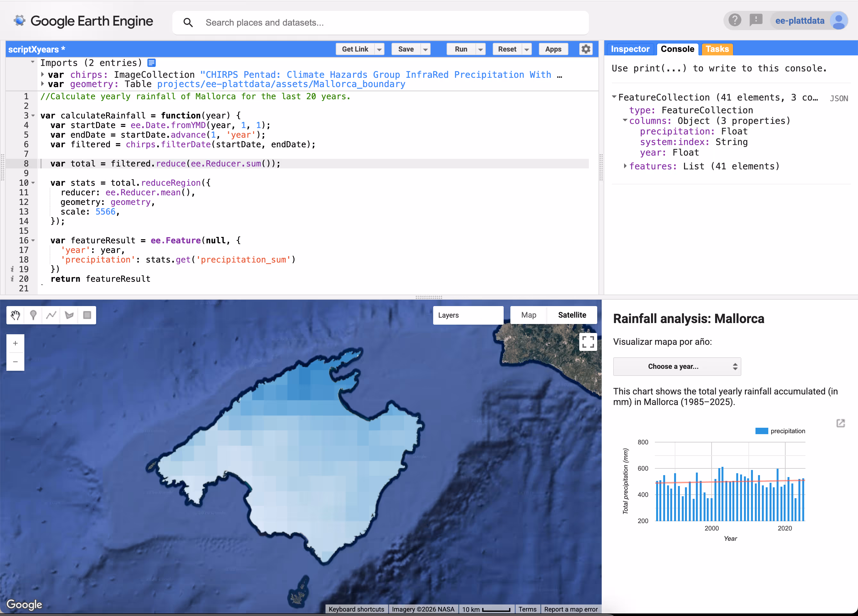Switch to the Inspector tab
This screenshot has height=616, width=858.
pos(630,49)
